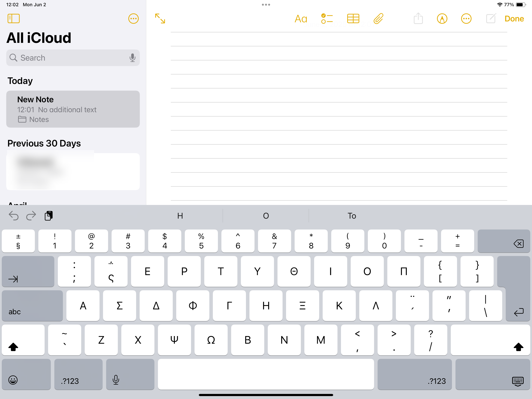Switch keyboard with the abc key

pos(32,306)
